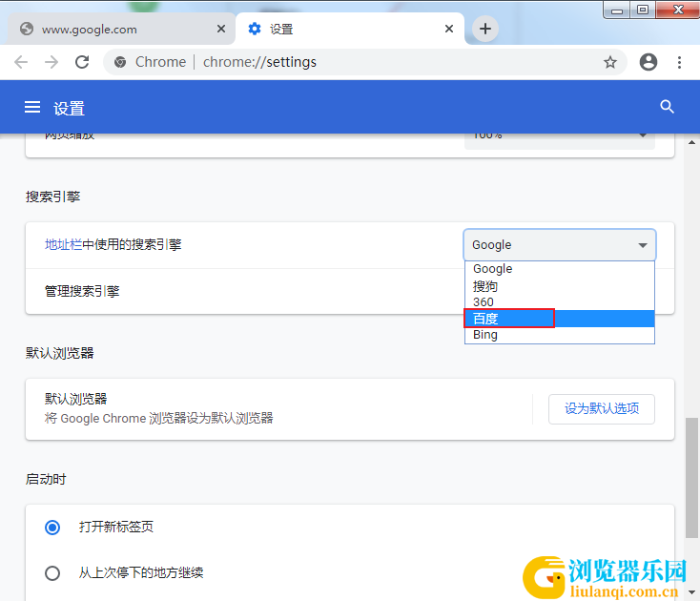Choose 360 from the search engine list
The image size is (700, 601).
(x=560, y=302)
